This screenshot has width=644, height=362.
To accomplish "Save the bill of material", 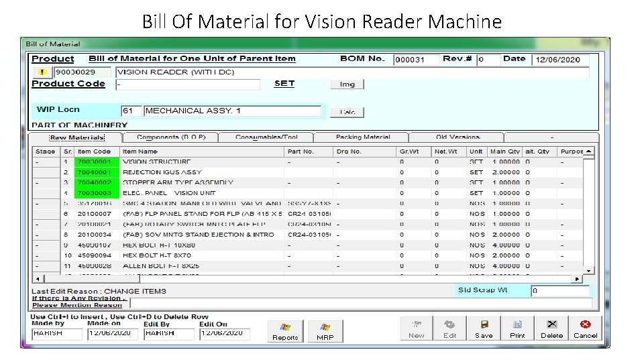I will [x=484, y=328].
